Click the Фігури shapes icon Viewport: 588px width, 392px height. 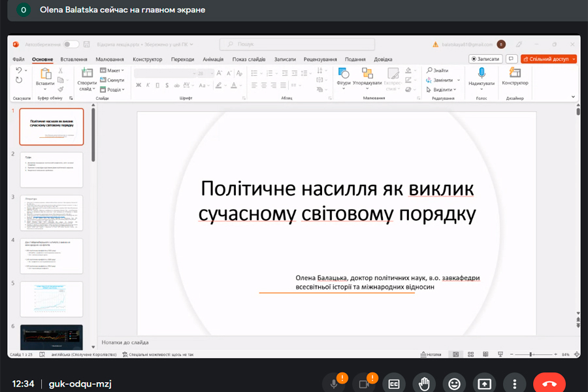point(344,73)
